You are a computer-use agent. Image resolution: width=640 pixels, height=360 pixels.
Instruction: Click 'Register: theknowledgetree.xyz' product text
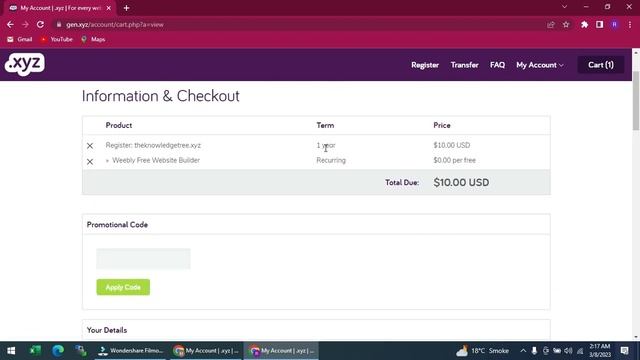(x=153, y=145)
